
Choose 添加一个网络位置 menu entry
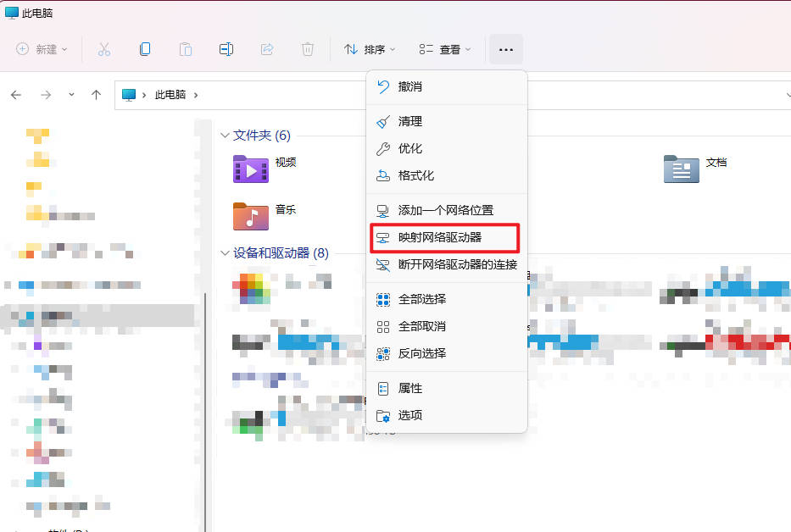click(x=446, y=210)
